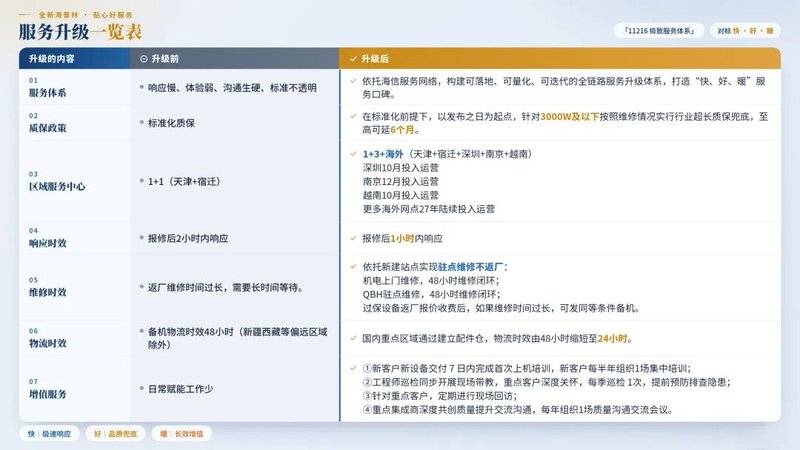Select row label 06 物流时效
Image resolution: width=800 pixels, height=450 pixels.
[x=47, y=338]
